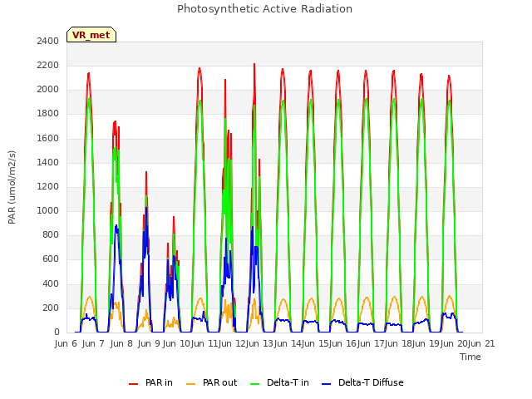Click the 400 y-axis tick label

pyautogui.click(x=51, y=283)
